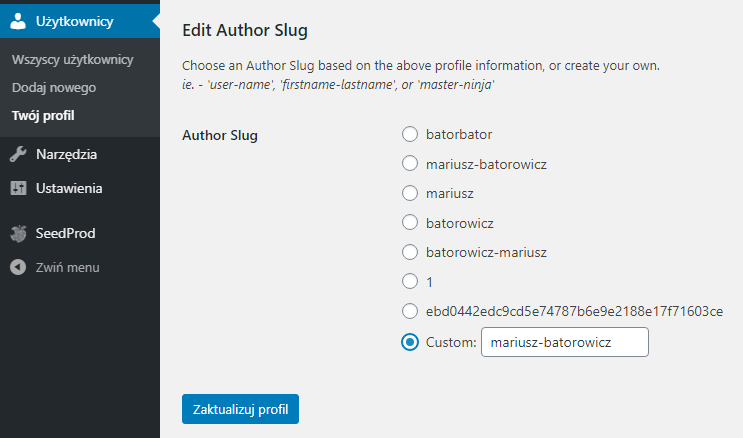Pick the batorowicz slug option
This screenshot has width=743, height=438.
coord(409,222)
